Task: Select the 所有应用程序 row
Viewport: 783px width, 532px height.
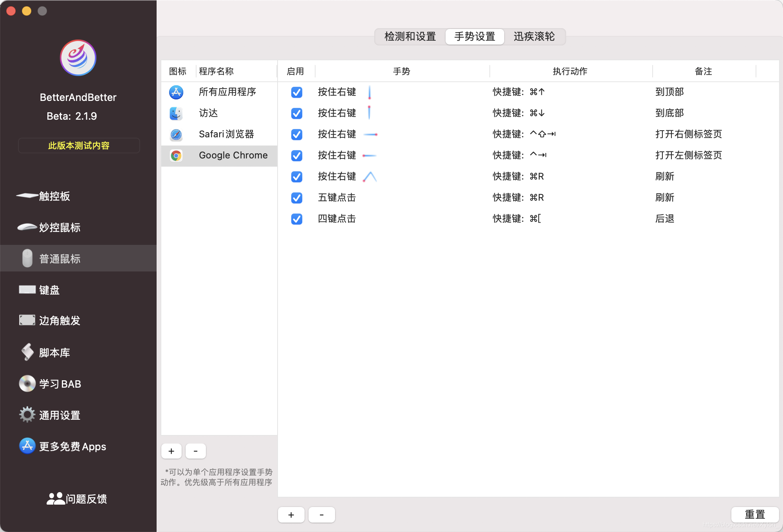Action: [227, 92]
